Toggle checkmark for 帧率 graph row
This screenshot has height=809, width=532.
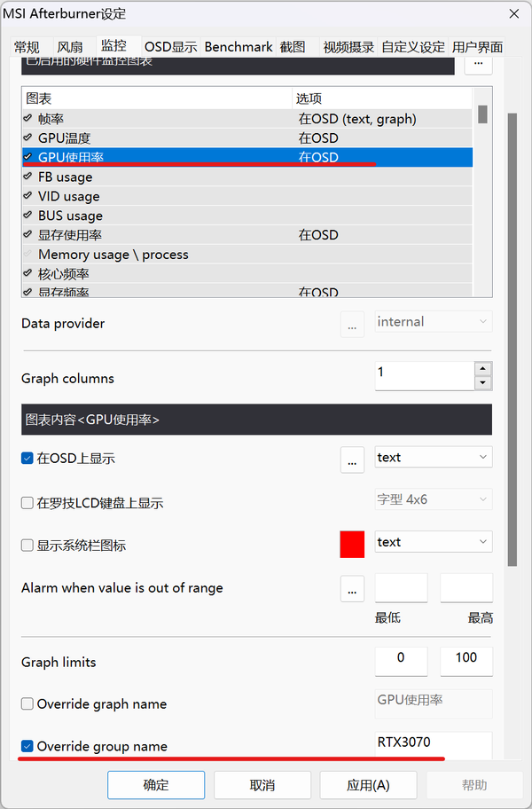pos(28,119)
